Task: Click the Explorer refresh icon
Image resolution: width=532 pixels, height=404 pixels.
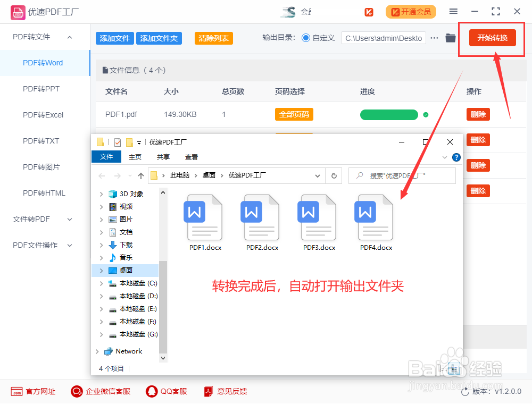Action: [334, 175]
